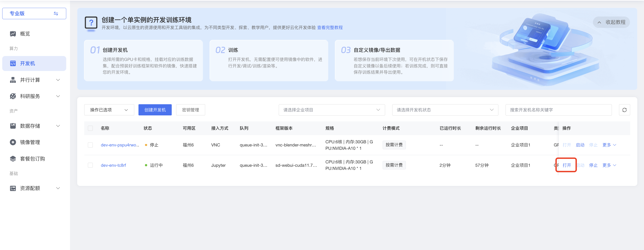Click 打开 for dev-env-tc8rf

point(567,165)
